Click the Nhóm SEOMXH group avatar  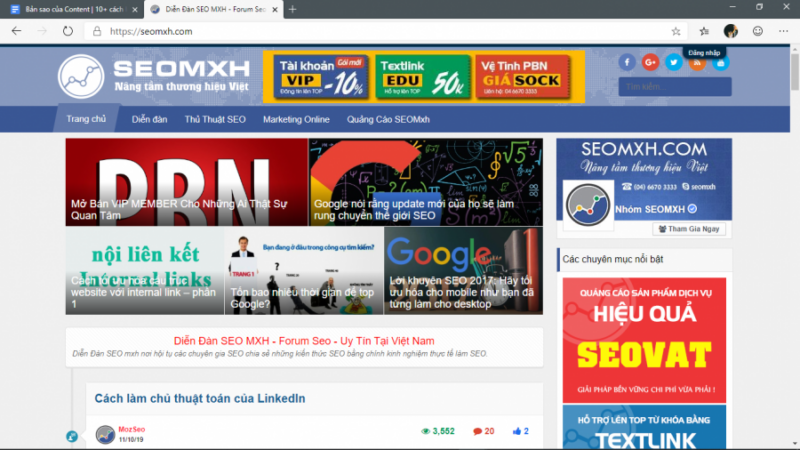(588, 205)
